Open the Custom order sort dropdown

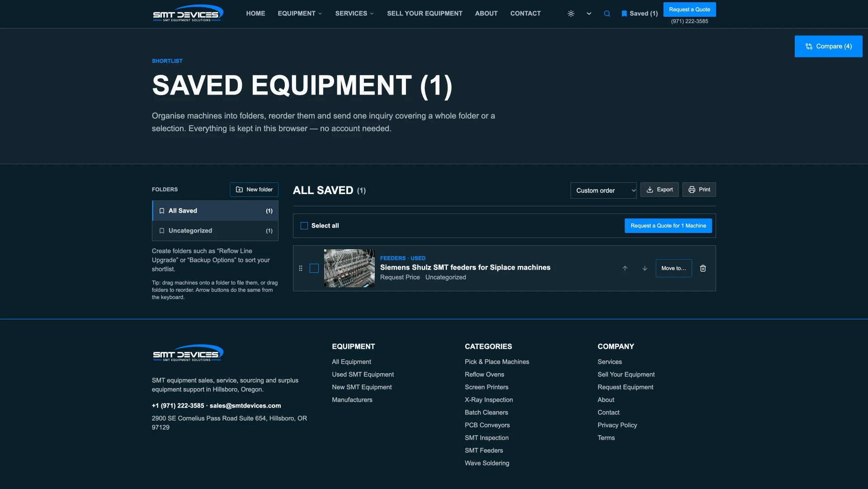(604, 190)
